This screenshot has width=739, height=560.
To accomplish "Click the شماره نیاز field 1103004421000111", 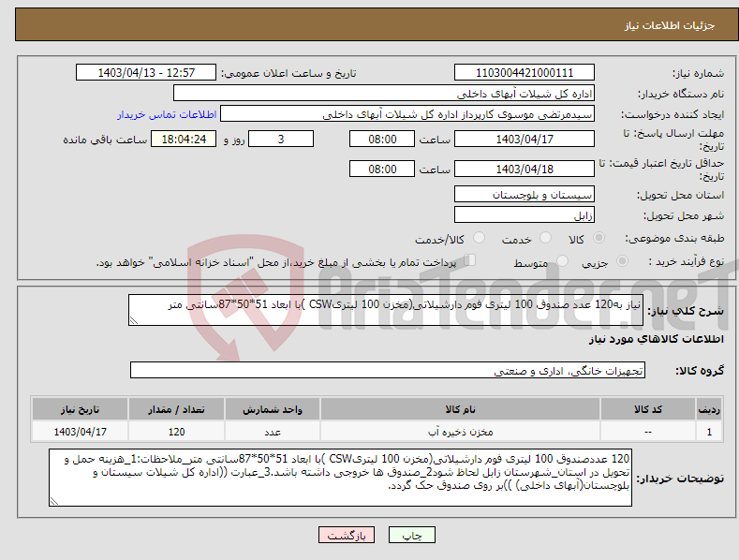I will click(x=525, y=73).
